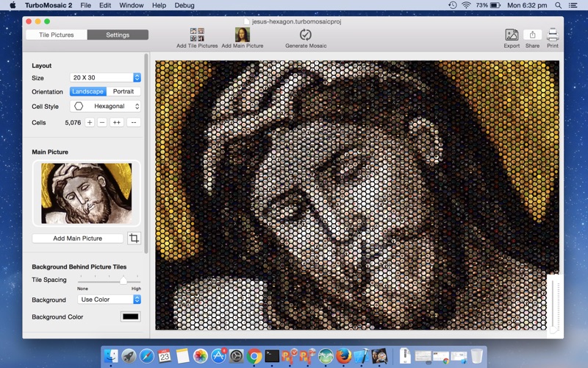Click the Time Machine menu bar icon
The height and width of the screenshot is (368, 588).
coord(453,5)
